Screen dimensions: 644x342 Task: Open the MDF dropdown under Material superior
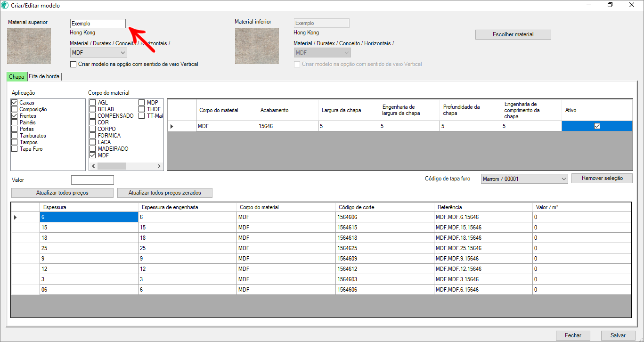(122, 53)
